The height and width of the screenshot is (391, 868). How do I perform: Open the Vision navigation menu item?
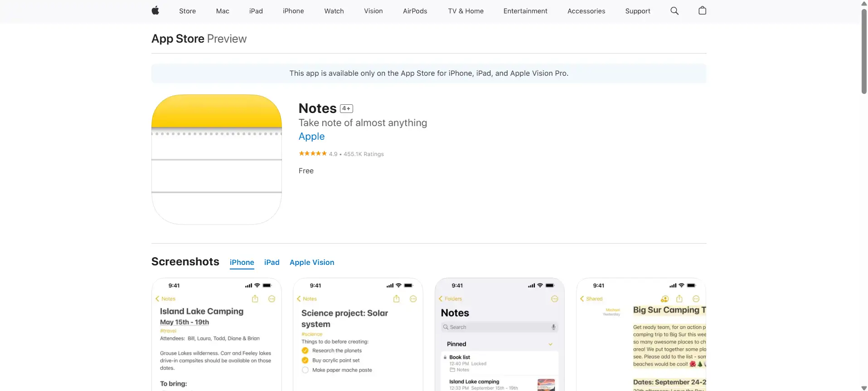373,11
